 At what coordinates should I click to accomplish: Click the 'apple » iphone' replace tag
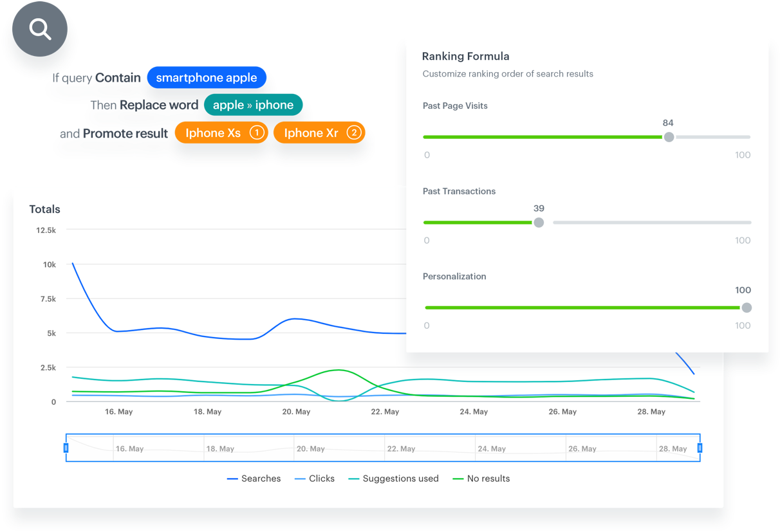click(253, 105)
